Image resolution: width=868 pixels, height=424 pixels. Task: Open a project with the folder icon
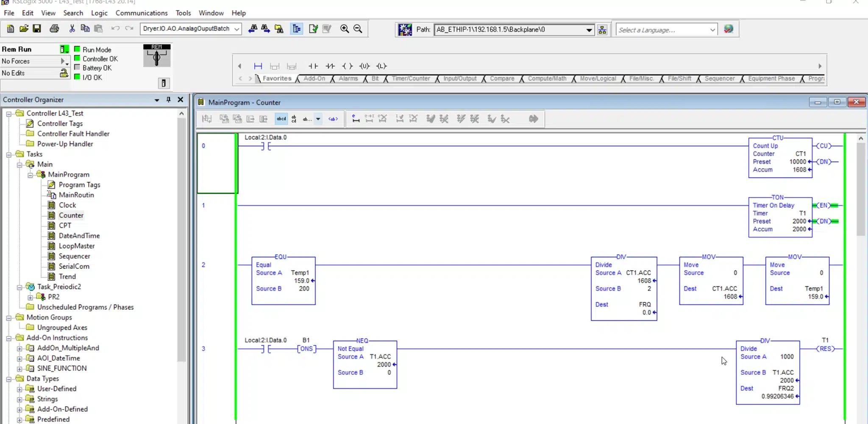pyautogui.click(x=24, y=29)
